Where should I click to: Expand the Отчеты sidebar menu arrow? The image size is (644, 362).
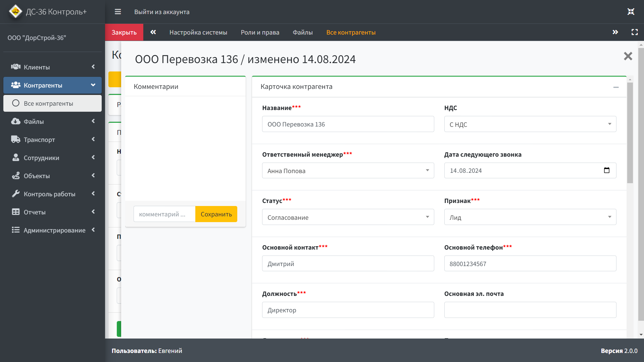pyautogui.click(x=93, y=212)
